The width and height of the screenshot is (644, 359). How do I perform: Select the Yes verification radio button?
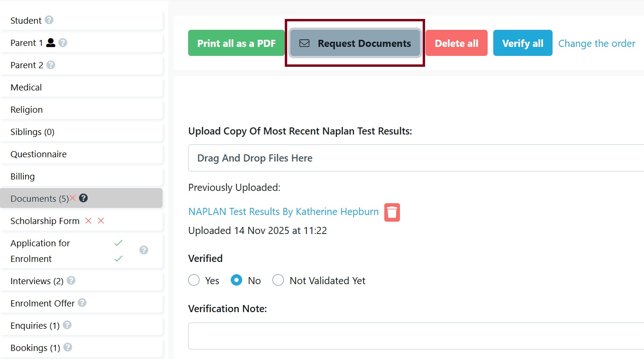(194, 280)
